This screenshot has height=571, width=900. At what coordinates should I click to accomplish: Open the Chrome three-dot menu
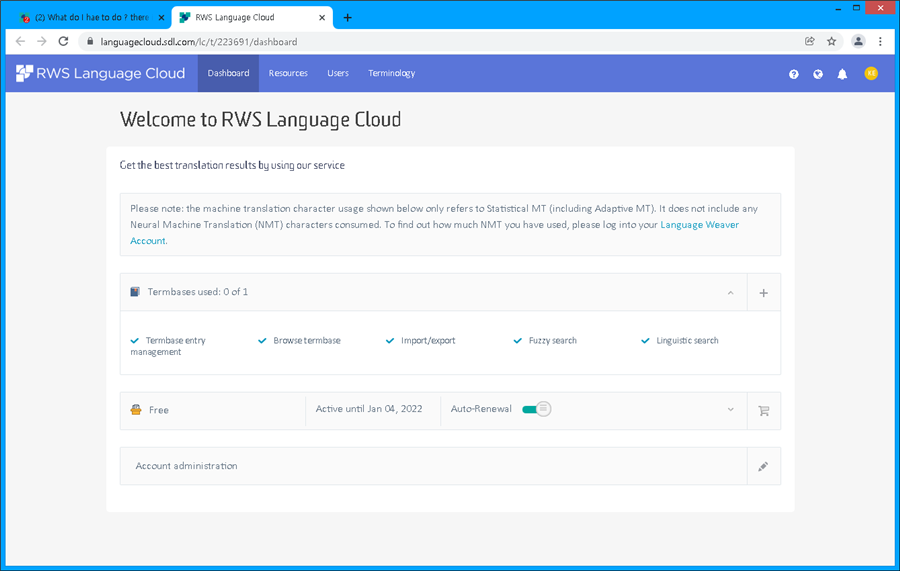(880, 41)
